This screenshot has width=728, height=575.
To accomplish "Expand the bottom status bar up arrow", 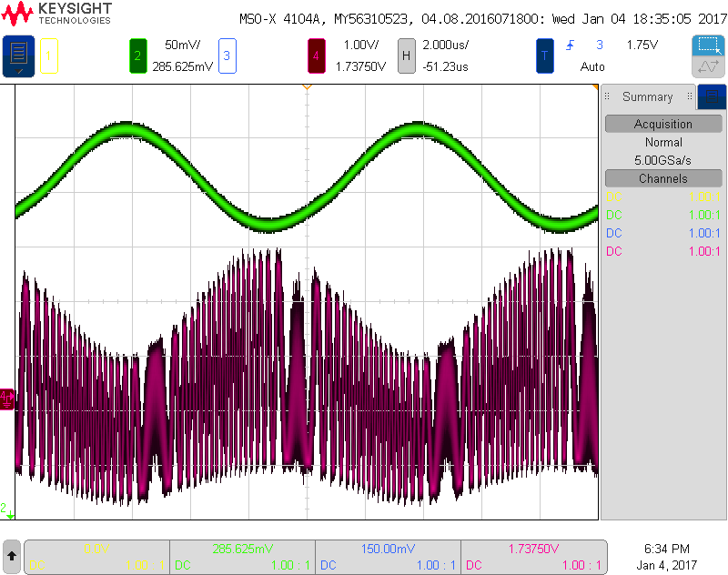I will (x=12, y=556).
